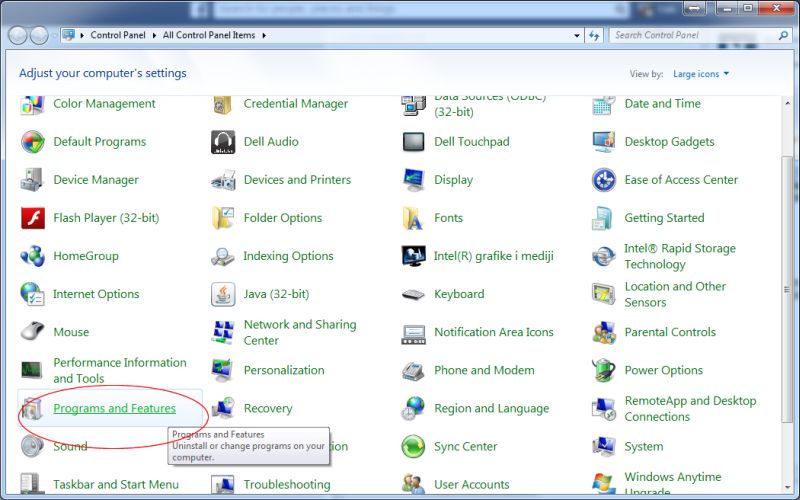Open the HomeGroup spheres icon
800x500 pixels.
[32, 256]
